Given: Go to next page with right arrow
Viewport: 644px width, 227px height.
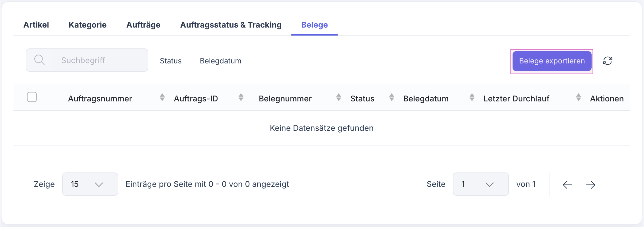Looking at the screenshot, I should (x=591, y=184).
